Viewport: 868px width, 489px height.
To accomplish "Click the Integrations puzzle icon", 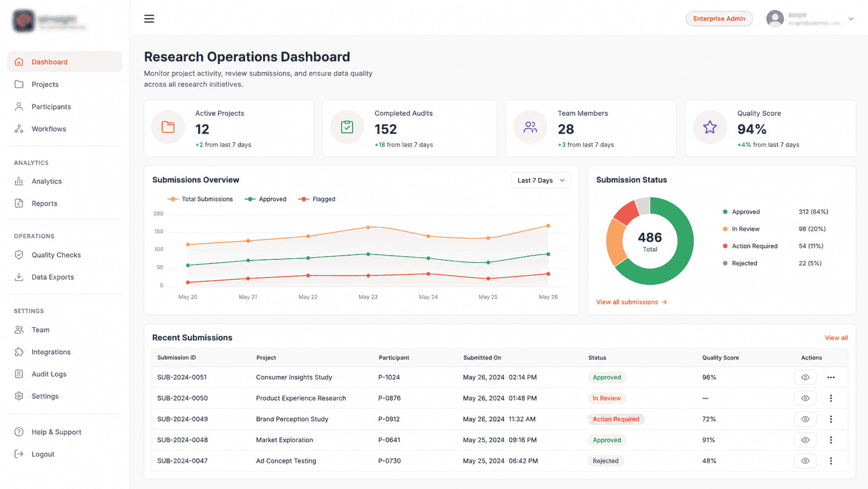I will pyautogui.click(x=19, y=352).
